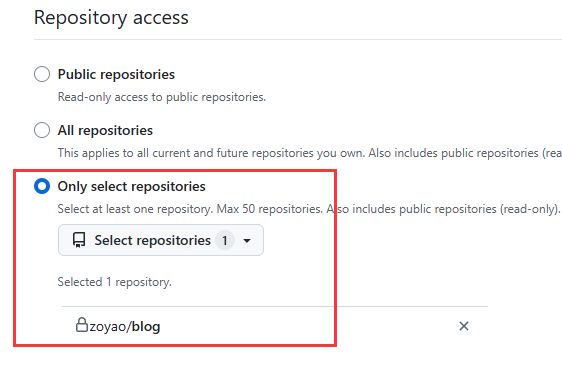Click the Selected 1 repository text

point(115,282)
